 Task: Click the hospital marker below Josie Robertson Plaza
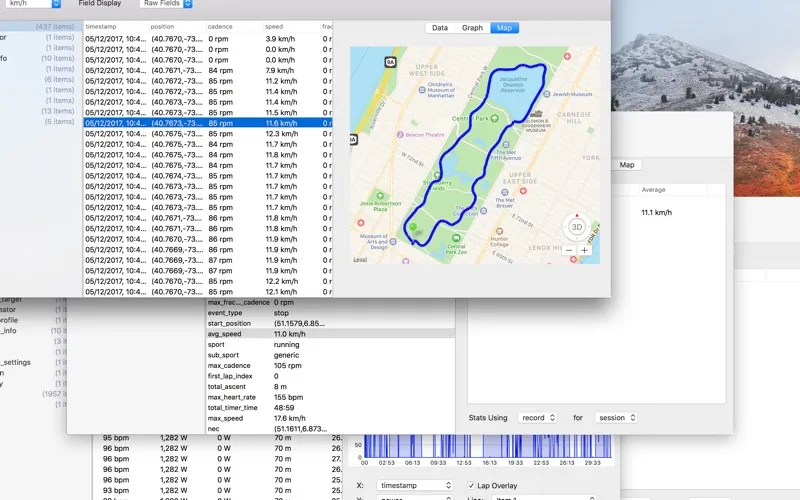coord(361,223)
